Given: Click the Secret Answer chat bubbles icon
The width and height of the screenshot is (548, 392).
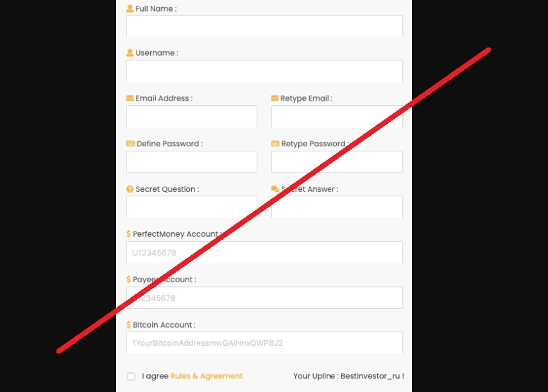Looking at the screenshot, I should pyautogui.click(x=275, y=189).
